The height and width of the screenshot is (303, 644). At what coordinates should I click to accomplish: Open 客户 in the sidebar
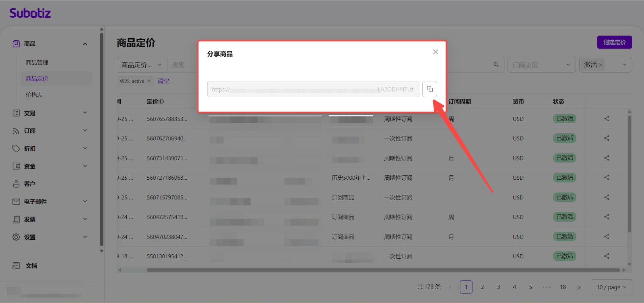[x=29, y=184]
